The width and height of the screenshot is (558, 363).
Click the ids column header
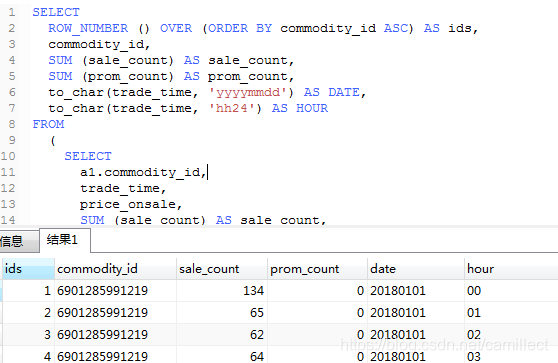point(28,269)
